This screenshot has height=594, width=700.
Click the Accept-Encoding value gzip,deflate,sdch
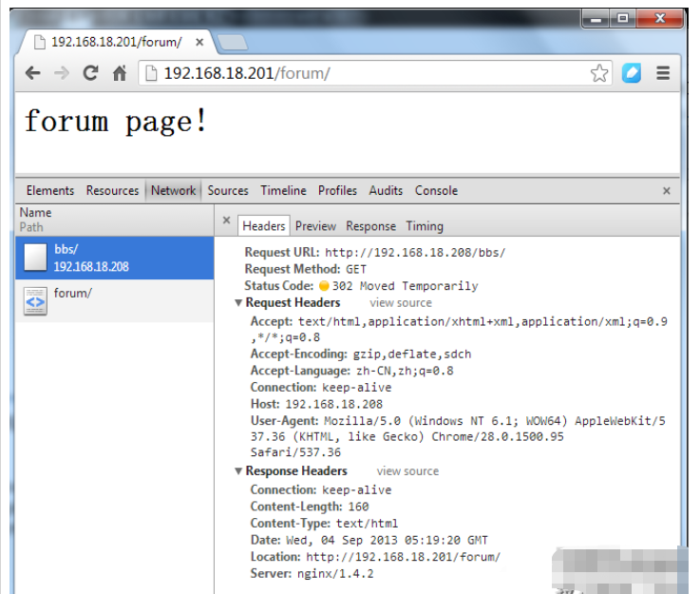(412, 354)
